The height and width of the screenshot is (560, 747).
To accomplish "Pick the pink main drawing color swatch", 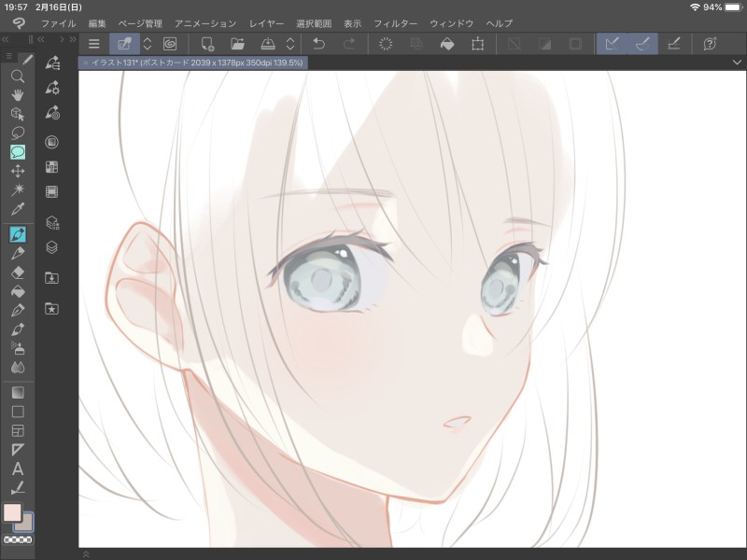I will tap(12, 512).
